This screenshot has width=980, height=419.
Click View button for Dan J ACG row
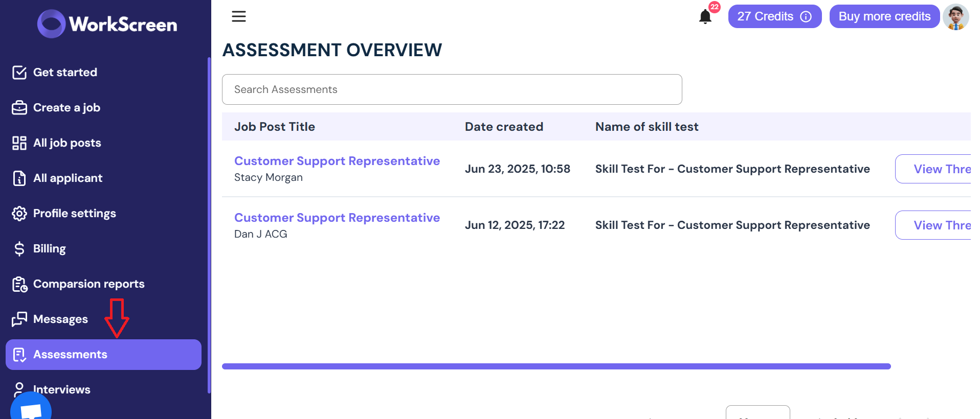[933, 225]
